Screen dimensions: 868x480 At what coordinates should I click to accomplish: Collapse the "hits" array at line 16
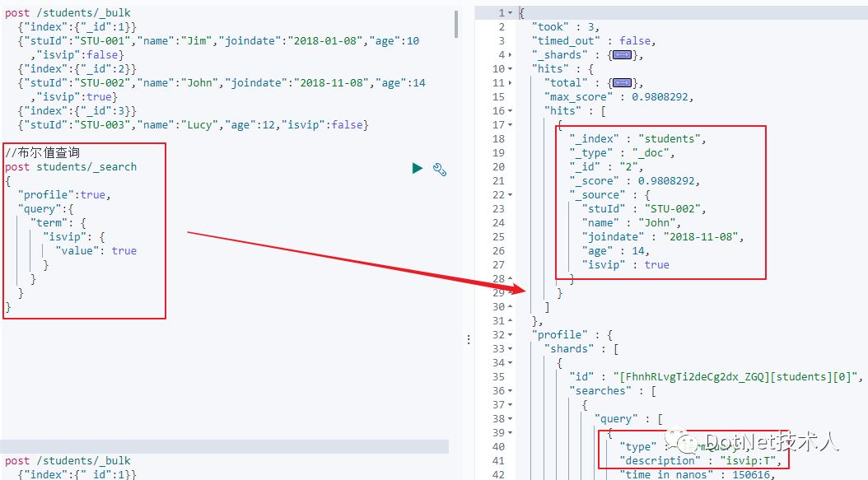pos(511,111)
